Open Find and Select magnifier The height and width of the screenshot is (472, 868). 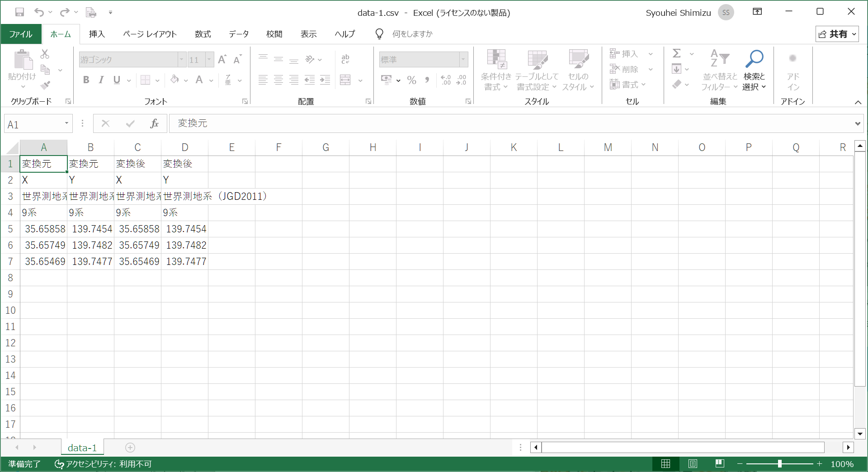tap(754, 59)
